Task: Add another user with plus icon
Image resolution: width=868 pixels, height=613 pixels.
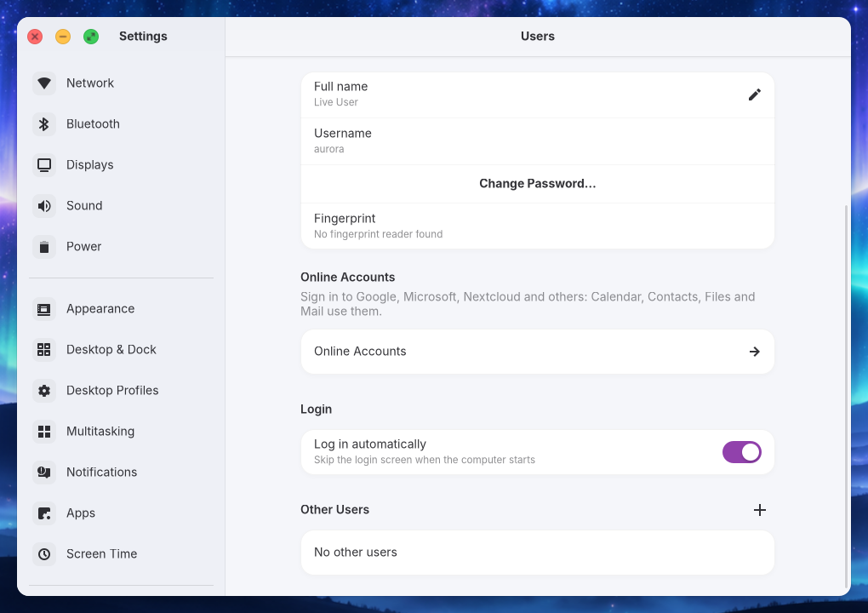Action: tap(759, 510)
